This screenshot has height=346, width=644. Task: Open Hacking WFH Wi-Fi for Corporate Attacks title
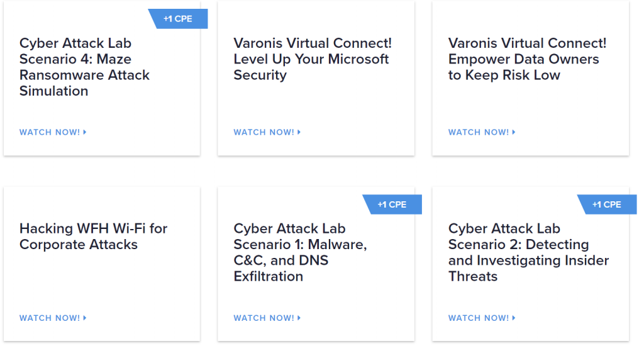[93, 237]
